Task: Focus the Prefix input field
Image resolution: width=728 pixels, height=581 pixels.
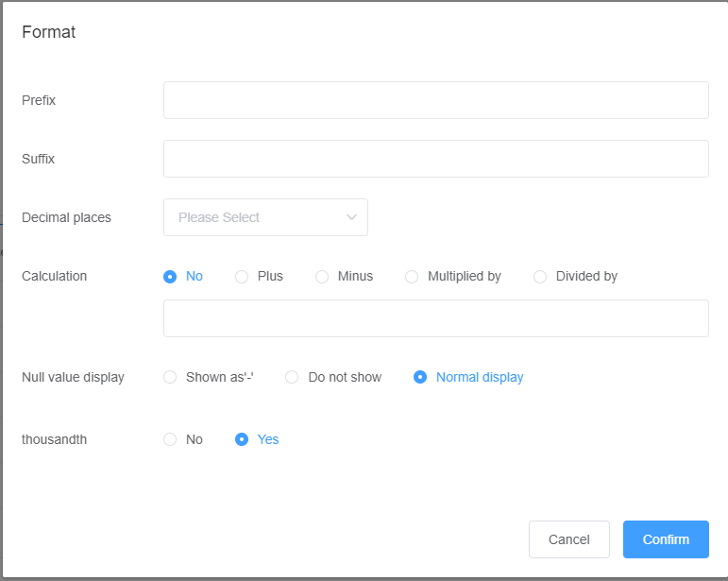Action: tap(436, 100)
